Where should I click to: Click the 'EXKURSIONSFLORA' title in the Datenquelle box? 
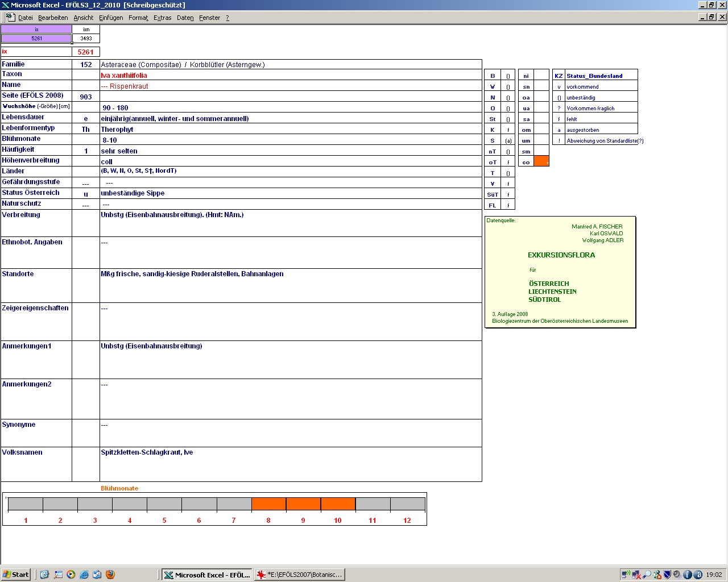(x=561, y=255)
